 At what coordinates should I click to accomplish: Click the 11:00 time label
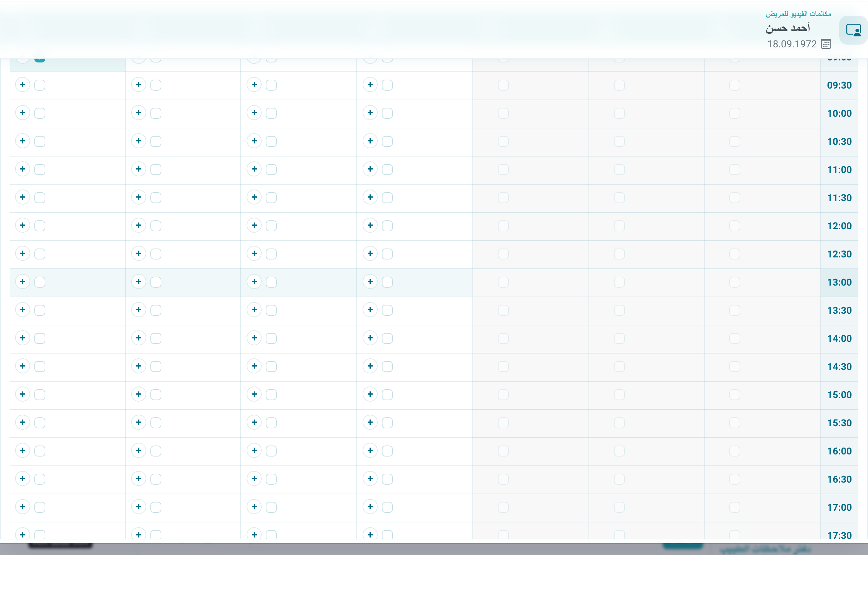coord(839,170)
